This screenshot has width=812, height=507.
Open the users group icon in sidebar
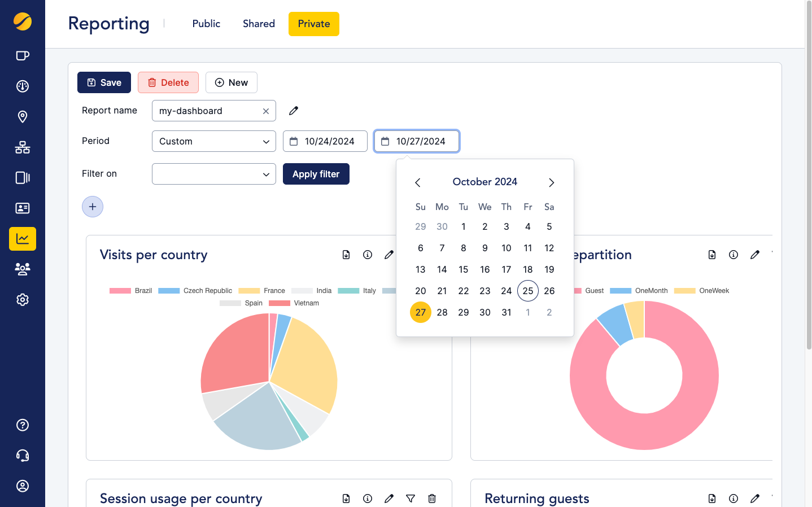(22, 269)
